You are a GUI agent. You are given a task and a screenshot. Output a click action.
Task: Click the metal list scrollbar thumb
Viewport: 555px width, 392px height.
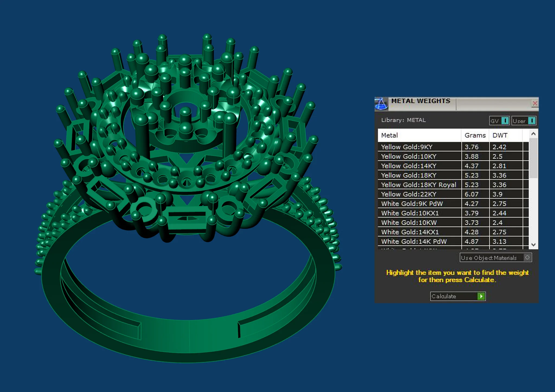(533, 158)
